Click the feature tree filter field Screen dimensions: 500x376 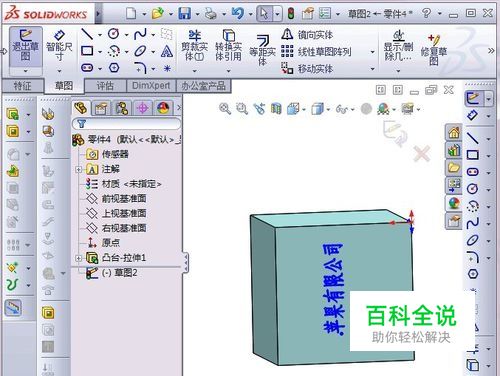tap(127, 124)
